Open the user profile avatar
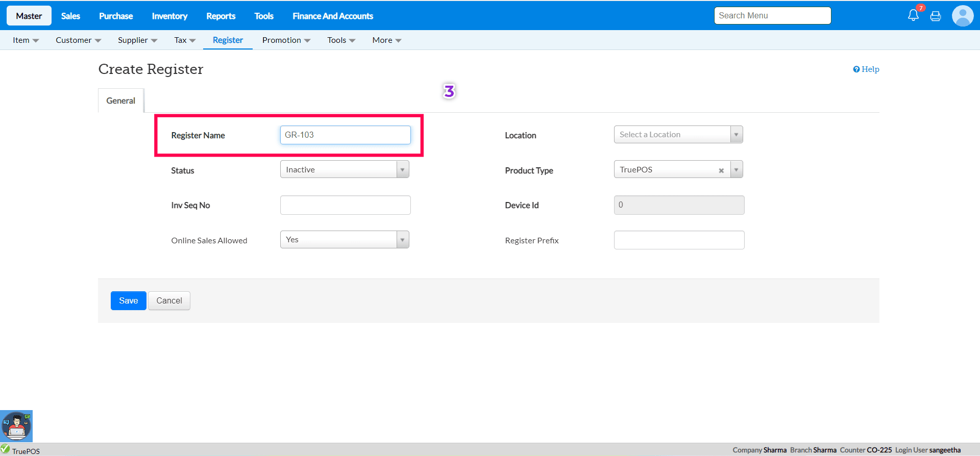This screenshot has height=456, width=980. (963, 16)
